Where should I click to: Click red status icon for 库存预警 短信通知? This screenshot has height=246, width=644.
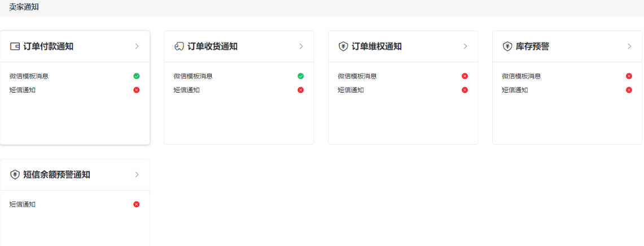pyautogui.click(x=629, y=90)
